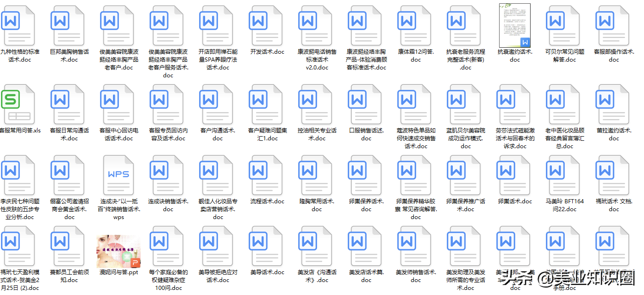Open 开发话术.doc
The image size is (644, 295).
266,25
